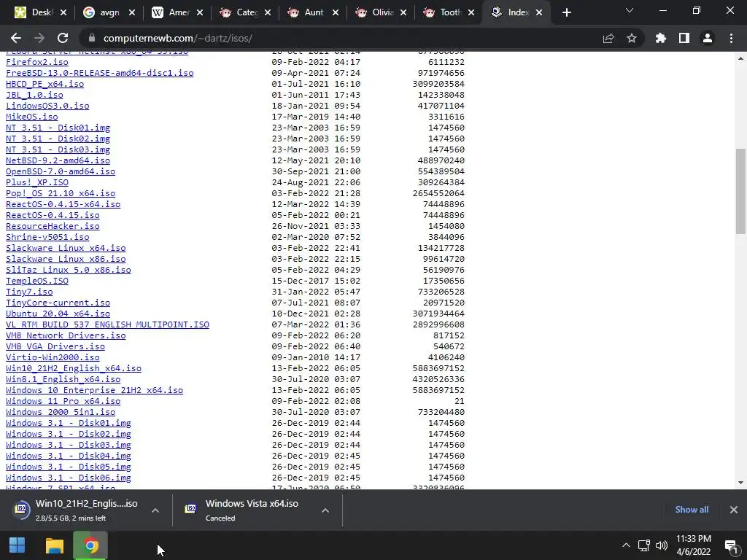
Task: Switch to the Amer Wikipedia tab
Action: click(177, 12)
